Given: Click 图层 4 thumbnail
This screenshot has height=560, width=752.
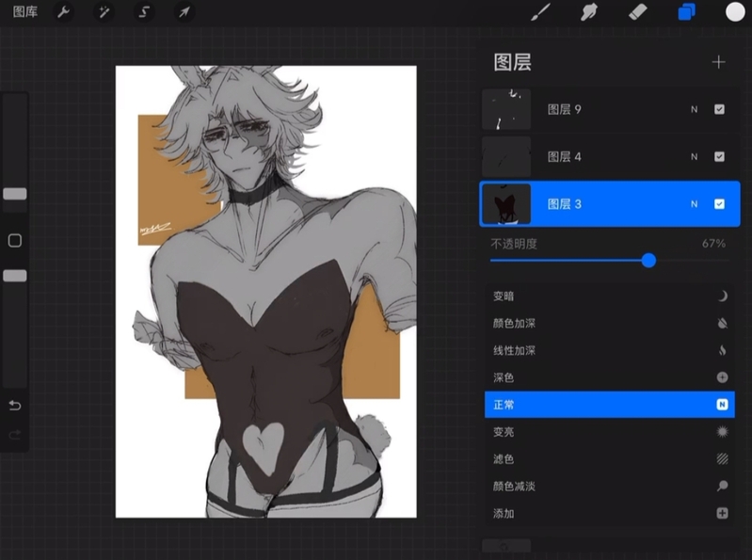Looking at the screenshot, I should pyautogui.click(x=506, y=157).
